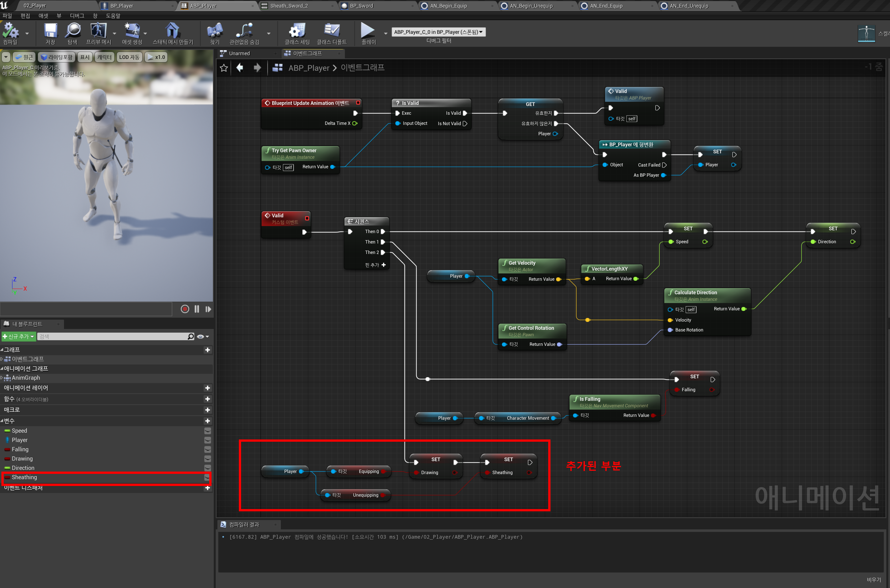Click the Compile (컴파일) toolbar icon
This screenshot has width=890, height=588.
click(x=10, y=31)
